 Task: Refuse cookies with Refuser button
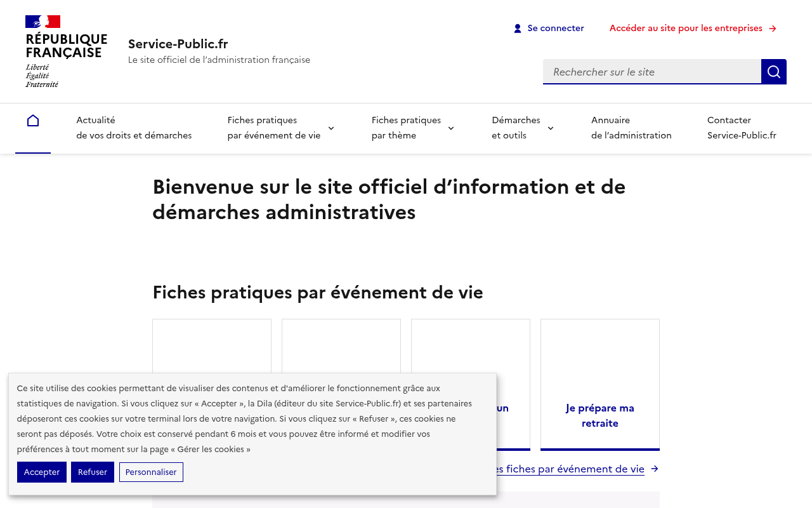pos(93,472)
